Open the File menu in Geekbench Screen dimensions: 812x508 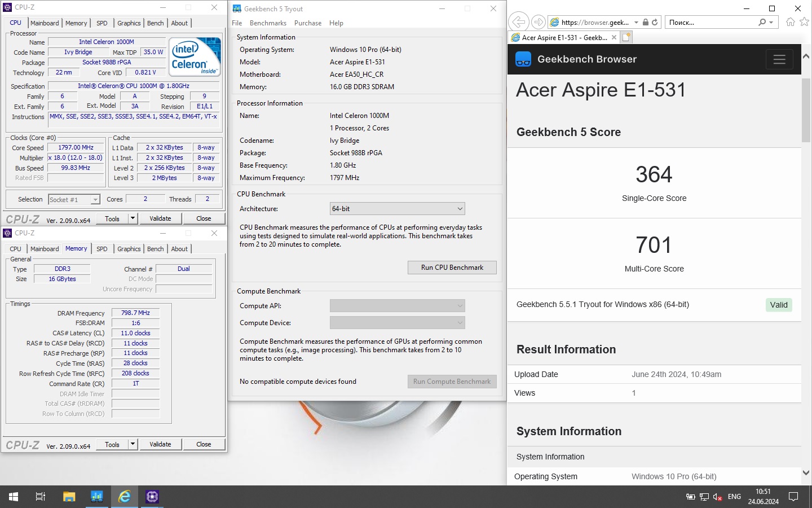pos(237,23)
